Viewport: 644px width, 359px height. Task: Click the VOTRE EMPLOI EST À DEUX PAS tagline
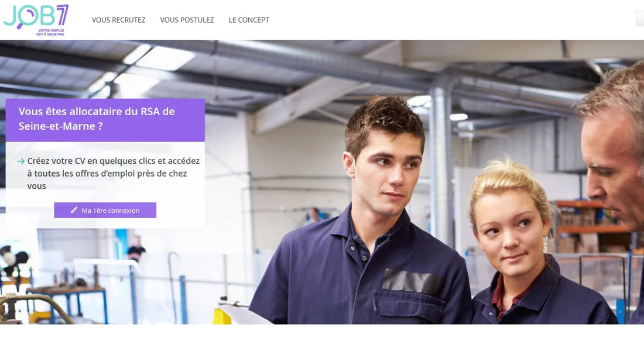(x=50, y=32)
